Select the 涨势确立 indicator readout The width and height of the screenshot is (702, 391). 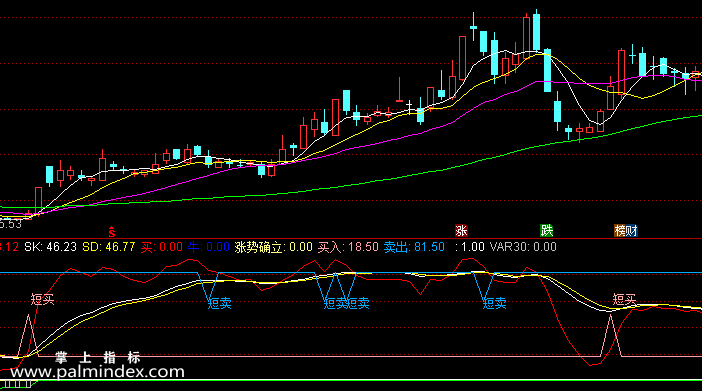[x=274, y=247]
